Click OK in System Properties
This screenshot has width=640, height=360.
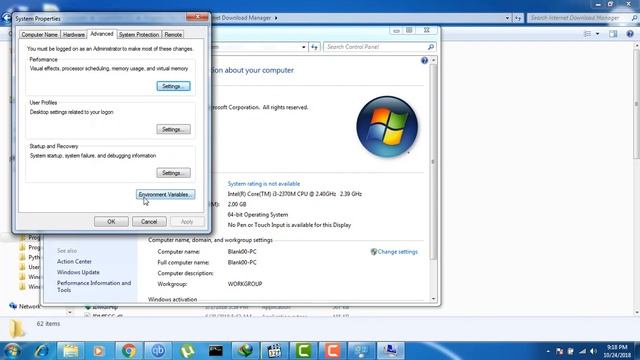[x=111, y=221]
